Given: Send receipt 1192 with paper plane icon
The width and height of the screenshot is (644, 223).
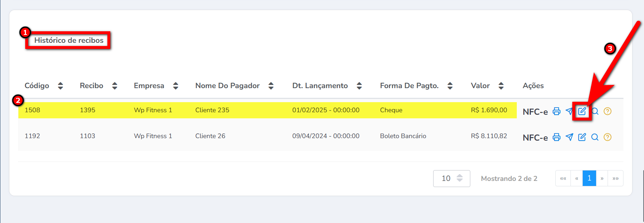Looking at the screenshot, I should coord(569,137).
